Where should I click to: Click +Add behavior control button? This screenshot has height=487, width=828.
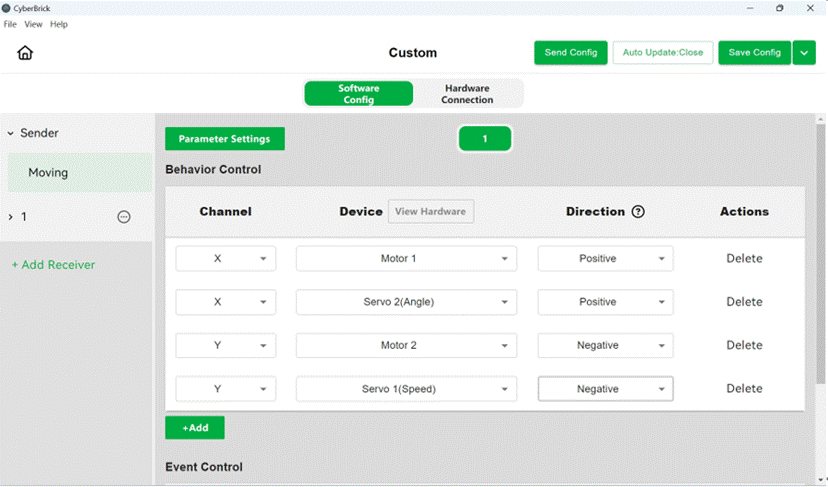point(195,428)
